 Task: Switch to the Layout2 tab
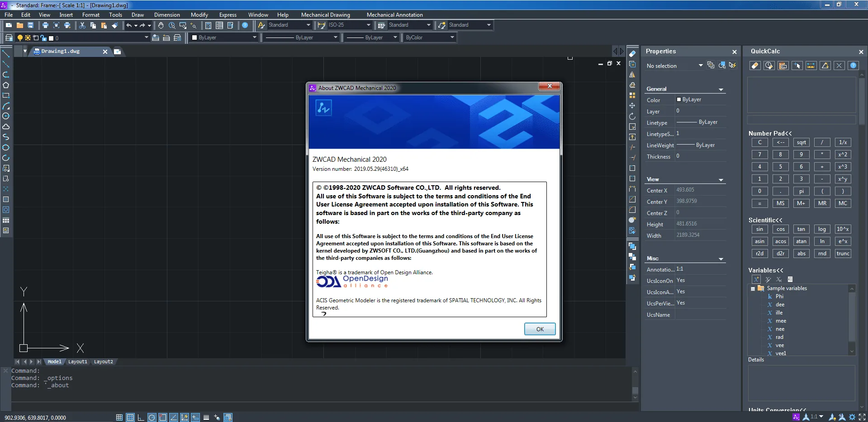coord(103,362)
